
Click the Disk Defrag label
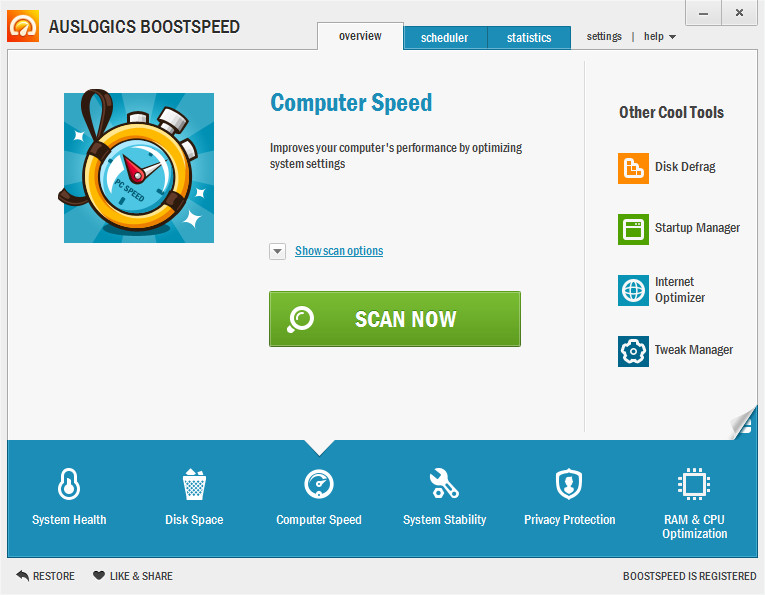tap(685, 167)
